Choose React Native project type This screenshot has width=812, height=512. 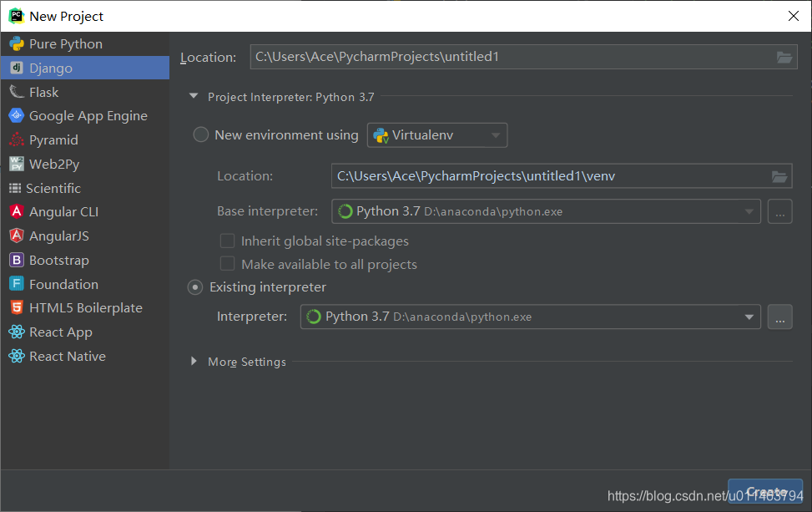point(85,356)
